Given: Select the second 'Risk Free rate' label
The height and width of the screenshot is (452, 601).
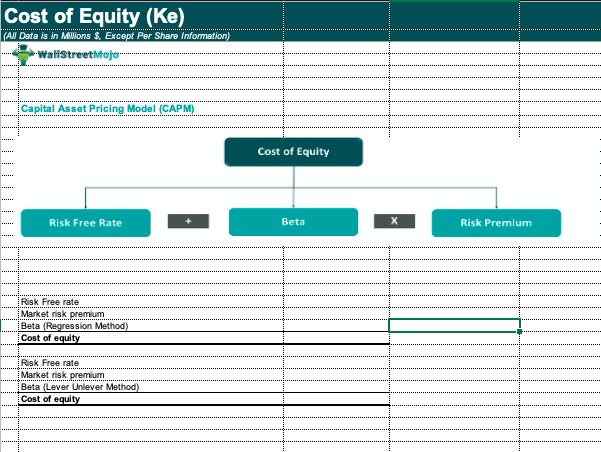Looking at the screenshot, I should [50, 363].
